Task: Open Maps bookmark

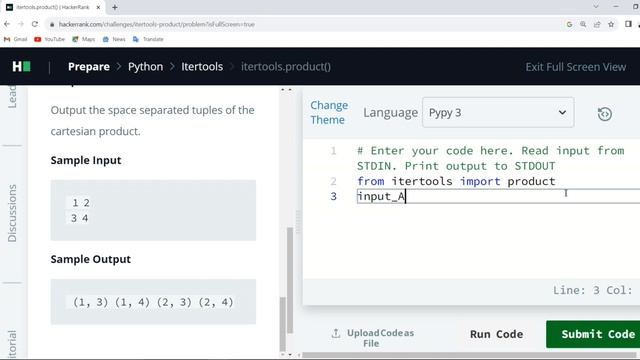Action: [x=84, y=39]
